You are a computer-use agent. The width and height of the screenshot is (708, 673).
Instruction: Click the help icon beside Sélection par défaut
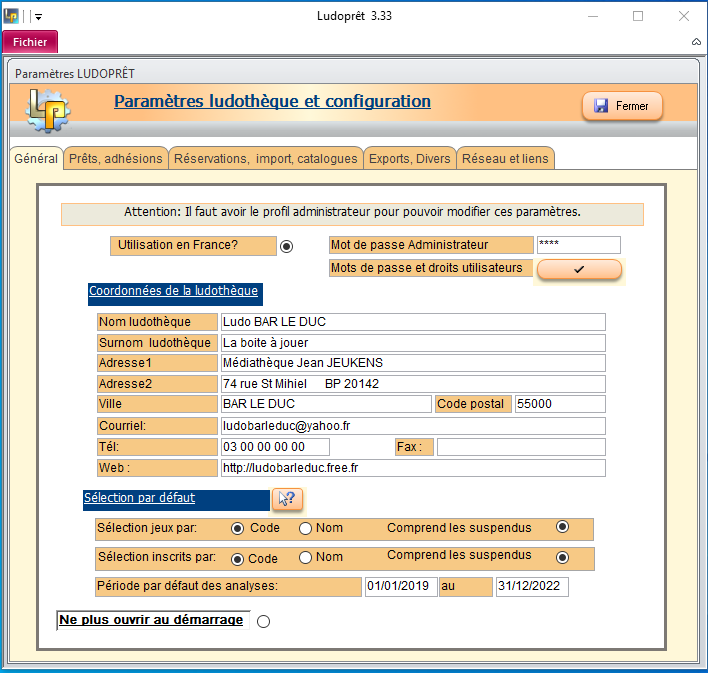(x=287, y=499)
